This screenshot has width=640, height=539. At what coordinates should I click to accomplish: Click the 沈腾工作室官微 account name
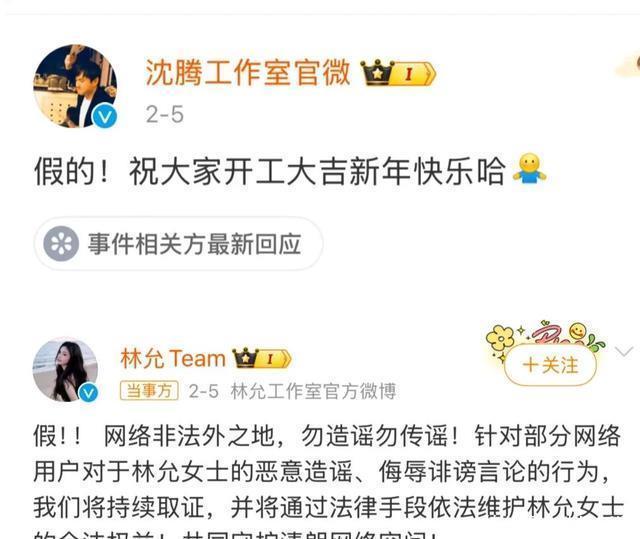coord(248,73)
